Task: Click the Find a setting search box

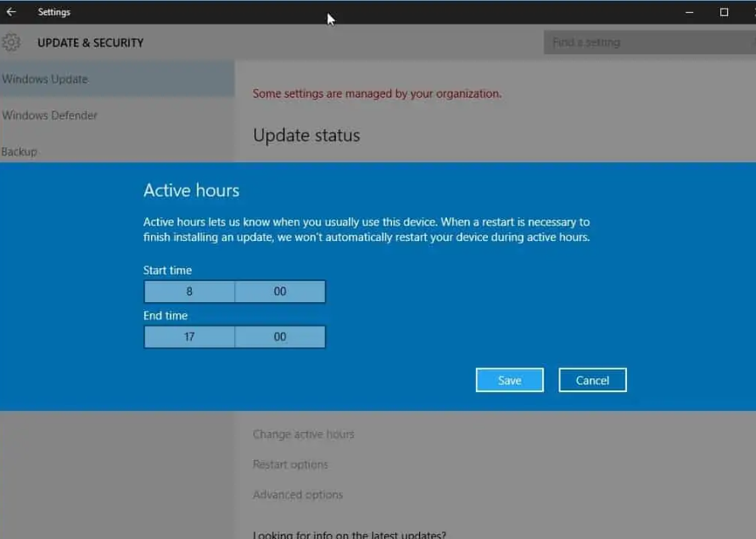Action: point(649,42)
